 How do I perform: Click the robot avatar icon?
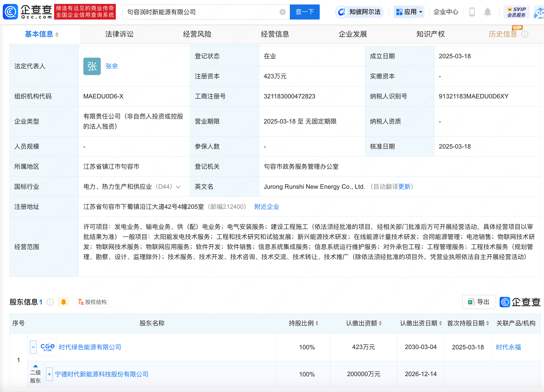click(539, 13)
